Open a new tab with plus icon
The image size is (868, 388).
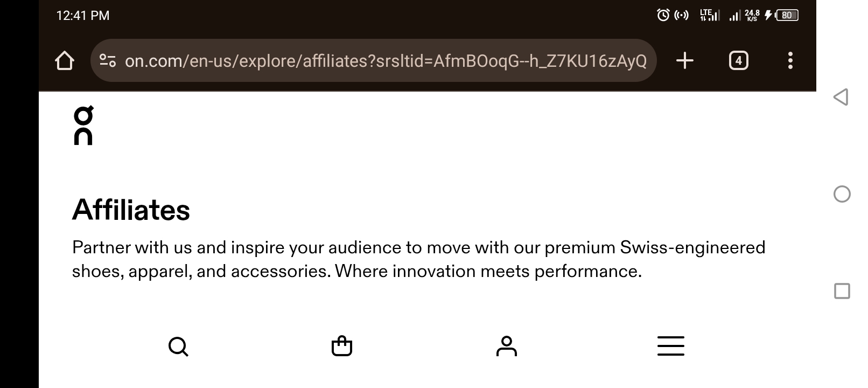(684, 60)
